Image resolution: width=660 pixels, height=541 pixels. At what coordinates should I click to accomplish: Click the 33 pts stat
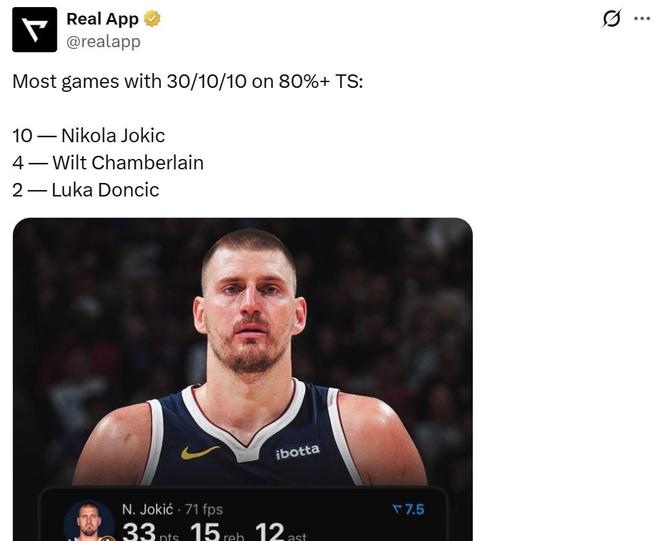[x=150, y=532]
